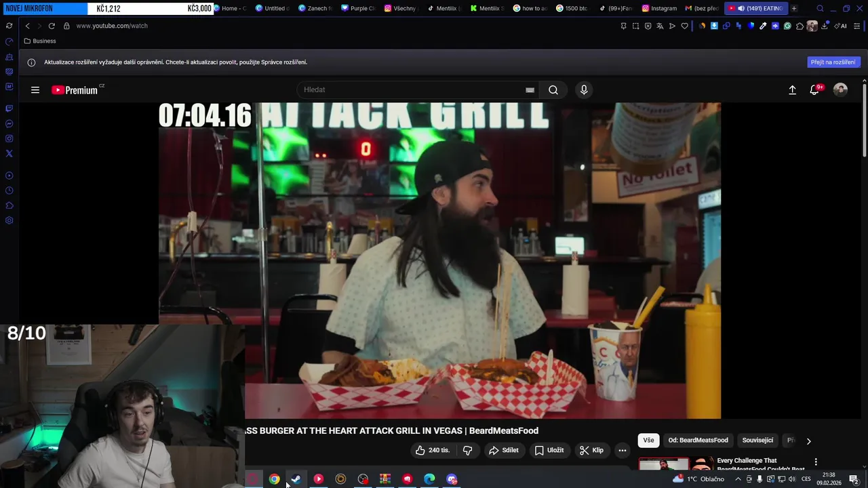Open the YouTube account avatar menu
This screenshot has width=868, height=488.
pyautogui.click(x=840, y=90)
